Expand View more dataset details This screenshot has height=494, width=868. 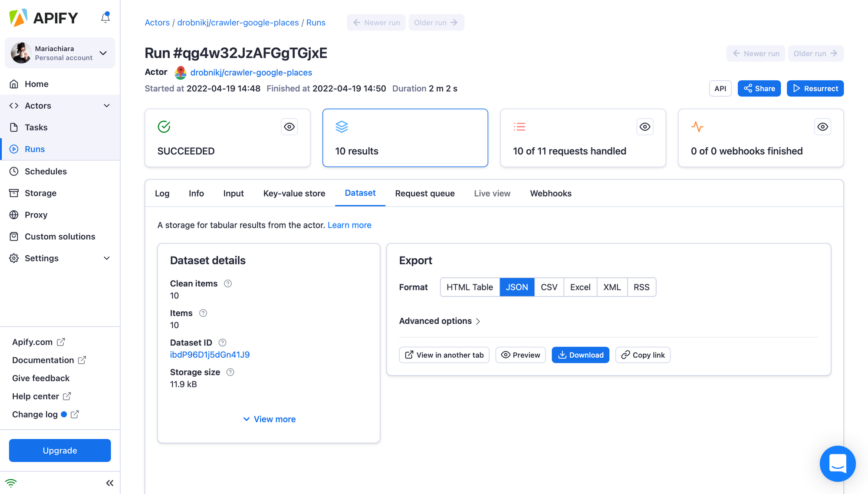(269, 419)
